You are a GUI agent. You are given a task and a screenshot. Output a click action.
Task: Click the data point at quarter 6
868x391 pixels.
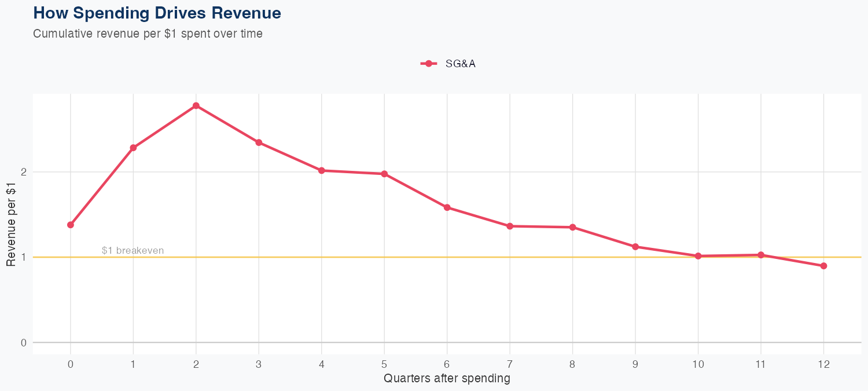(447, 207)
